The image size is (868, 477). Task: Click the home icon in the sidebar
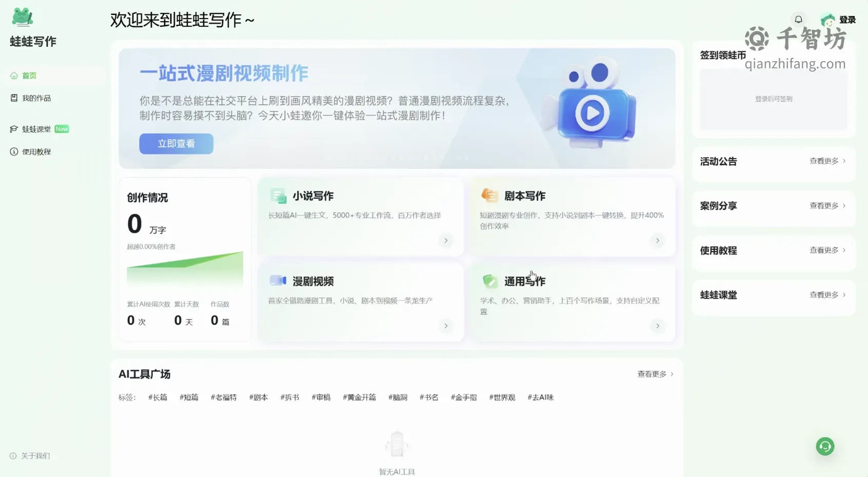[x=14, y=75]
